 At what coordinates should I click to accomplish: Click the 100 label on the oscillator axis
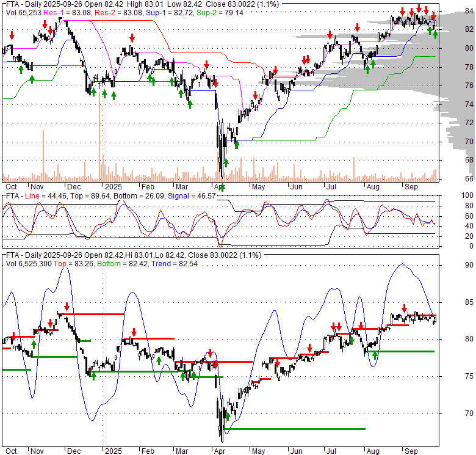(x=467, y=195)
